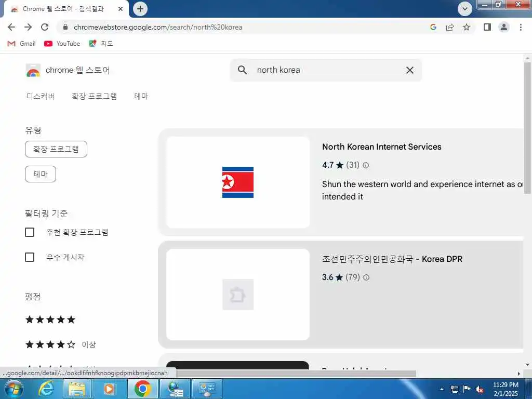Click the vertical page scrollbar
Image resolution: width=532 pixels, height=399 pixels.
point(527,128)
